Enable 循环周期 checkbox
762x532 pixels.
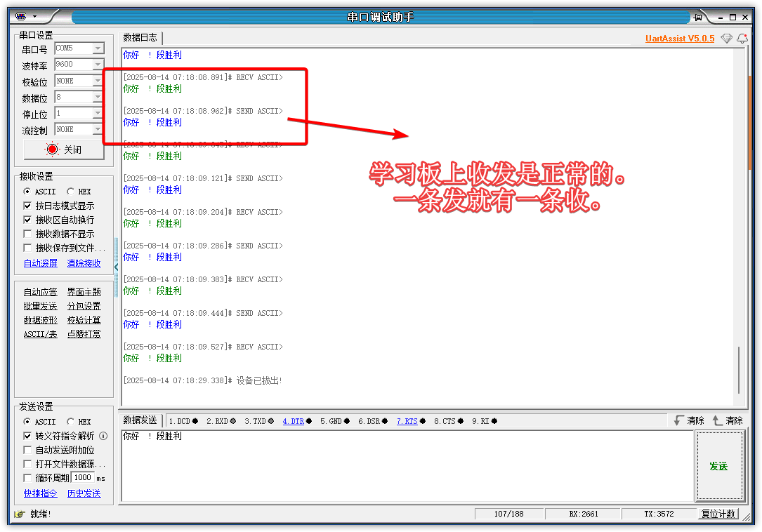click(x=27, y=478)
